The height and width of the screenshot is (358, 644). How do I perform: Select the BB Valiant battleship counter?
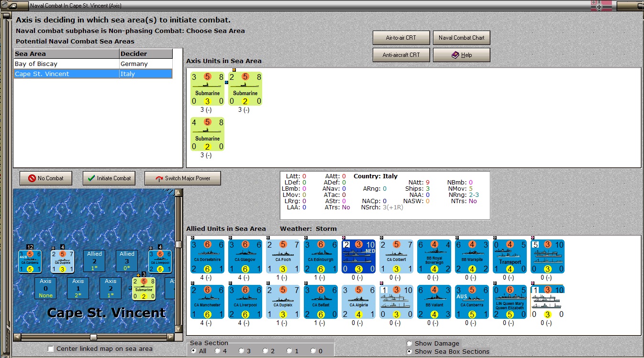(434, 302)
